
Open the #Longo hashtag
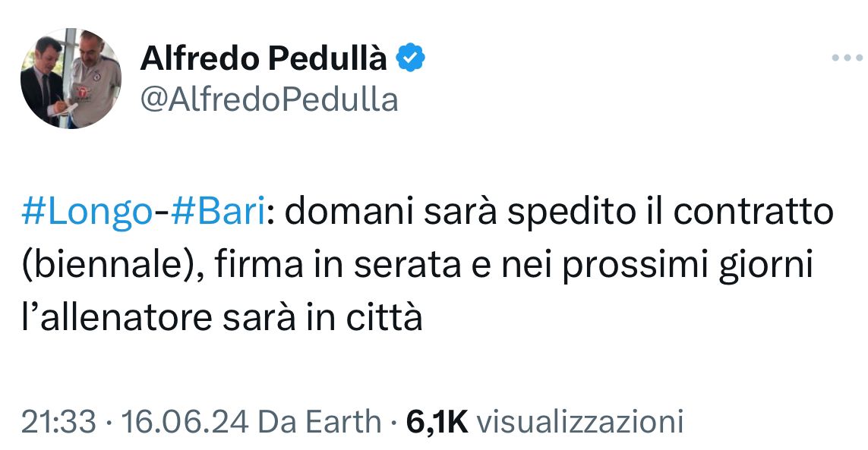(x=87, y=212)
